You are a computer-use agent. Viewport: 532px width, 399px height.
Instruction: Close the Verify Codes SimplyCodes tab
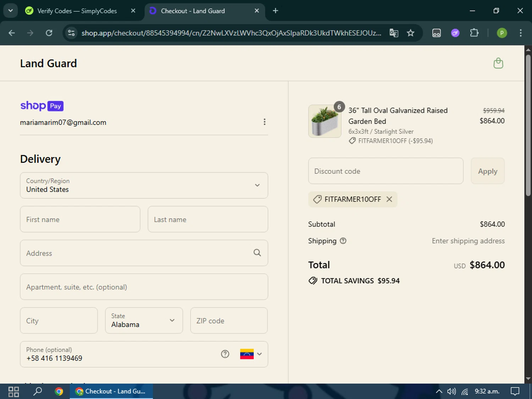point(133,11)
